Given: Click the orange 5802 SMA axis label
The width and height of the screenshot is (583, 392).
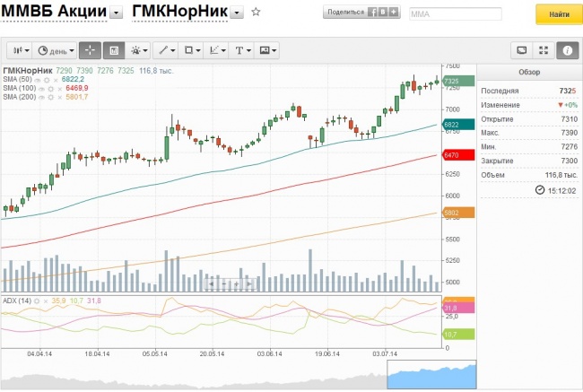Looking at the screenshot, I should [458, 213].
